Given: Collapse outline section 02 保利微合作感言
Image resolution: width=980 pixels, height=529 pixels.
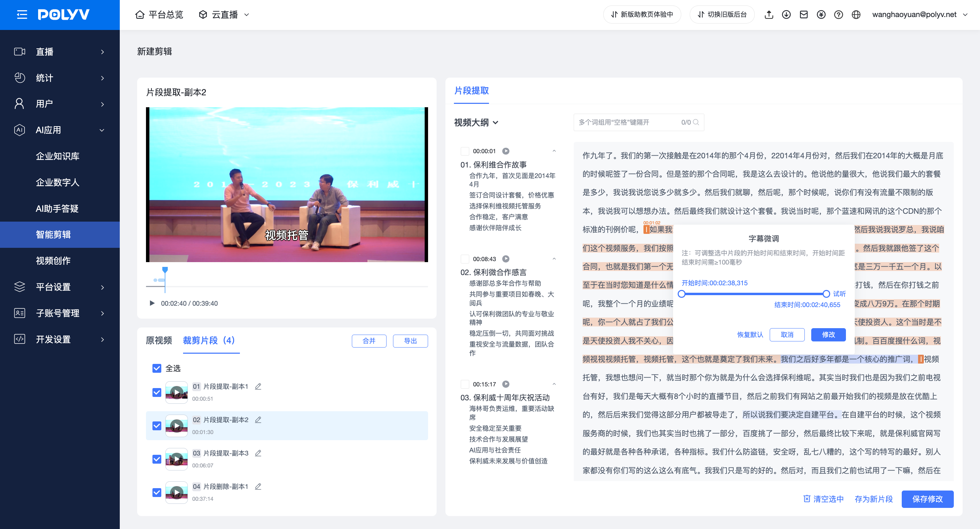Looking at the screenshot, I should click(554, 259).
